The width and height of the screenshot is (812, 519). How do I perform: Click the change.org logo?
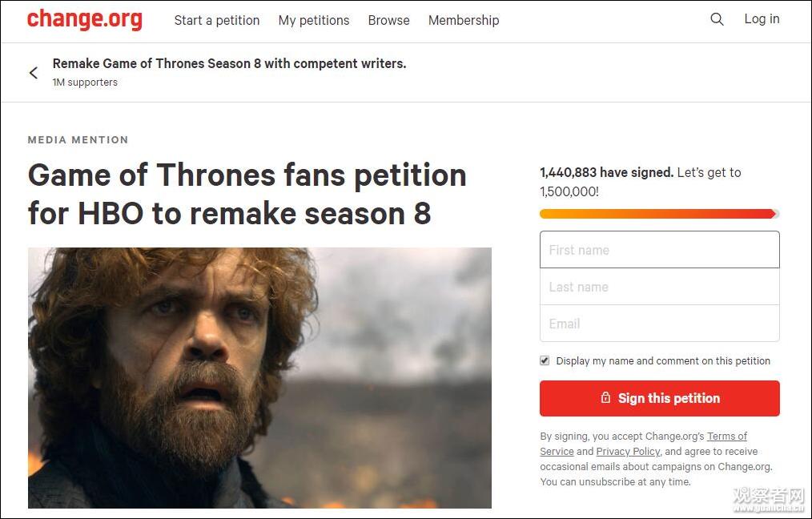coord(85,19)
